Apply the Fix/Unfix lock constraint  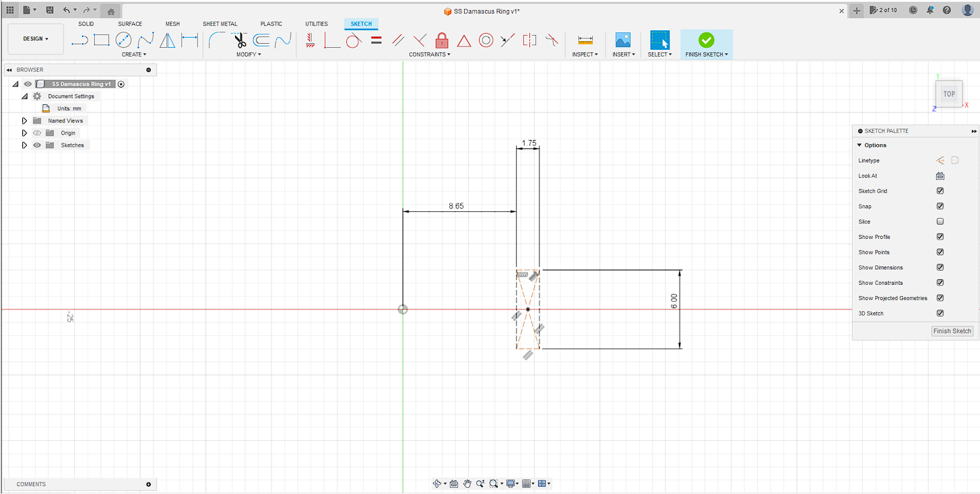[442, 40]
